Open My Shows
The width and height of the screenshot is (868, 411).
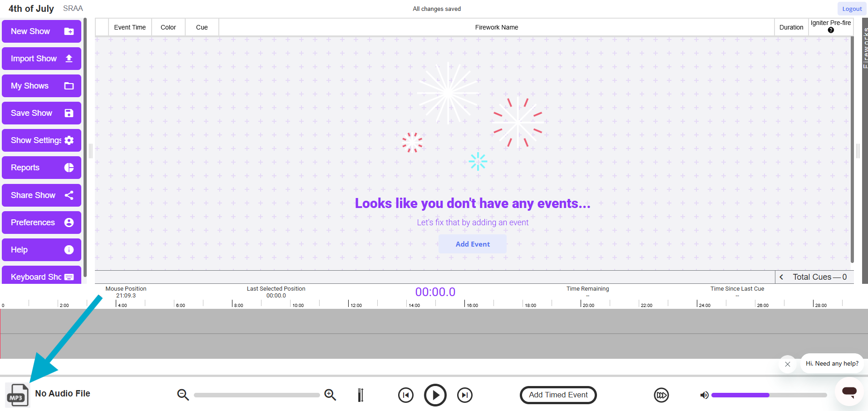pyautogui.click(x=41, y=86)
